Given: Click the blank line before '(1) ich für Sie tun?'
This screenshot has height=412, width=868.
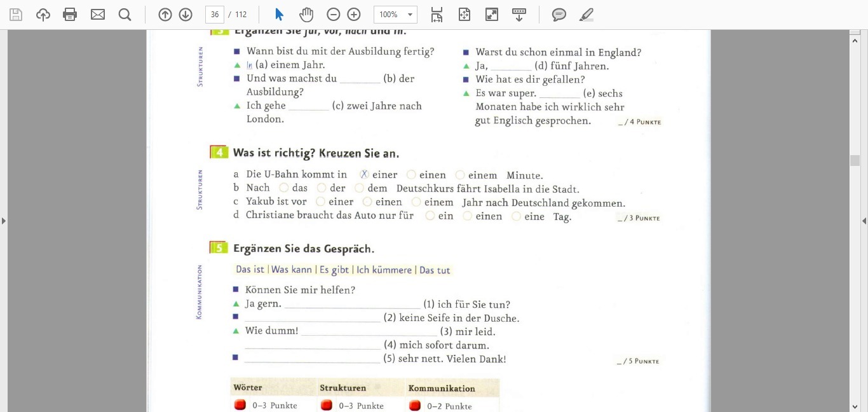Looking at the screenshot, I should pos(353,305).
